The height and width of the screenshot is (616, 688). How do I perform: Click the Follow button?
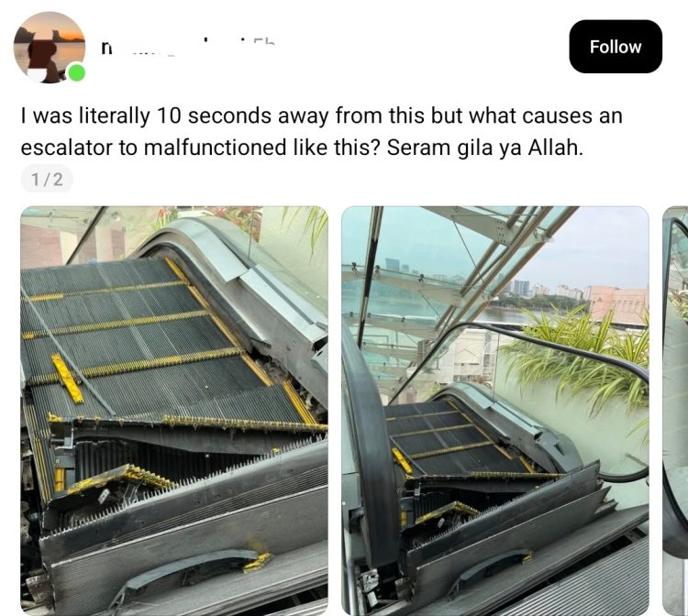pos(616,47)
